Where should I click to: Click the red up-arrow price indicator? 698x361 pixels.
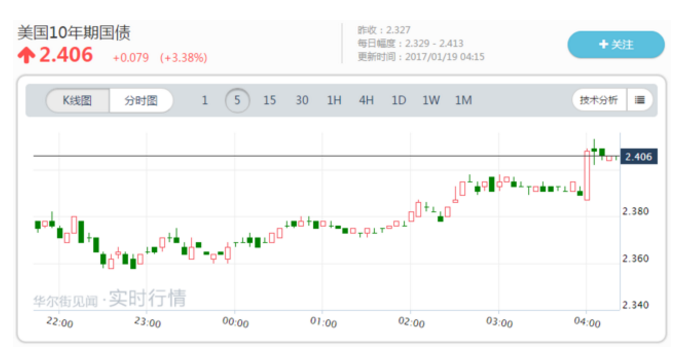(26, 56)
